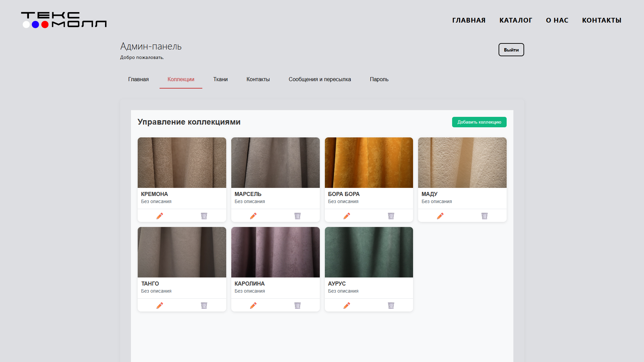Click the pencil icon for КАРОЛИНА

253,305
